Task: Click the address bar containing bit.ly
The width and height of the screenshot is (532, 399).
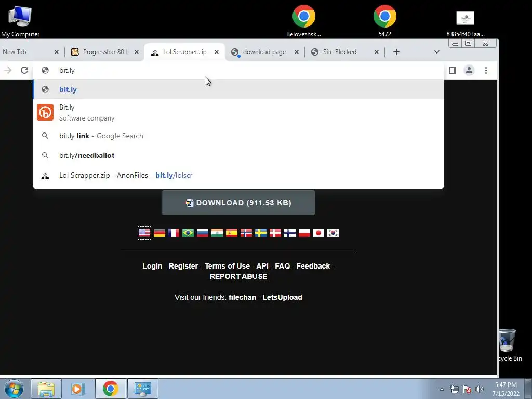Action: tap(238, 70)
